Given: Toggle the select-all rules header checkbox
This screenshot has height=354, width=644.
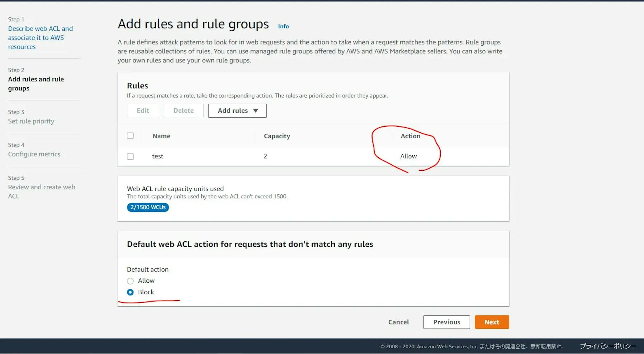Looking at the screenshot, I should pos(130,136).
